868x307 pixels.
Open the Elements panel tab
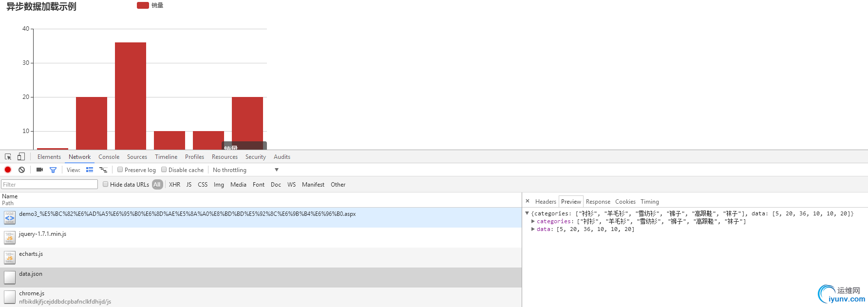[49, 157]
